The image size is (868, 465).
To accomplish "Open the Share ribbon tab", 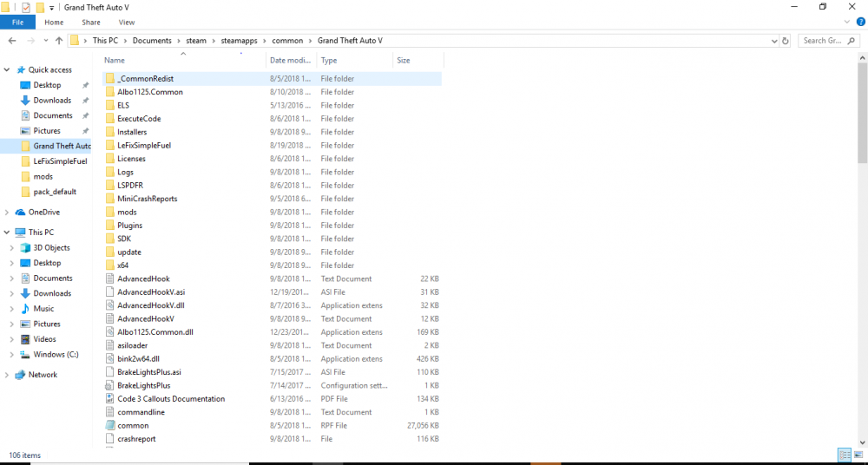I will point(91,23).
